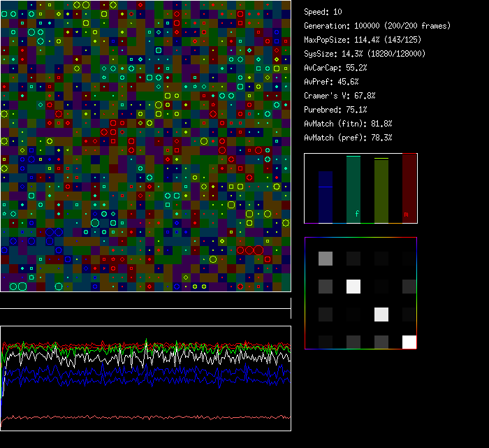Click the yellow circle pair at grid's top edge
The width and height of the screenshot is (489, 448).
[81, 4]
